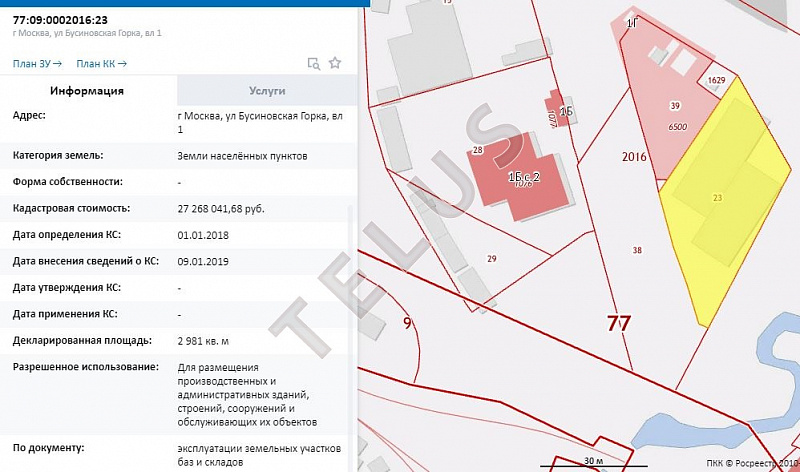Click the По документу label
The width and height of the screenshot is (800, 472).
coord(48,448)
